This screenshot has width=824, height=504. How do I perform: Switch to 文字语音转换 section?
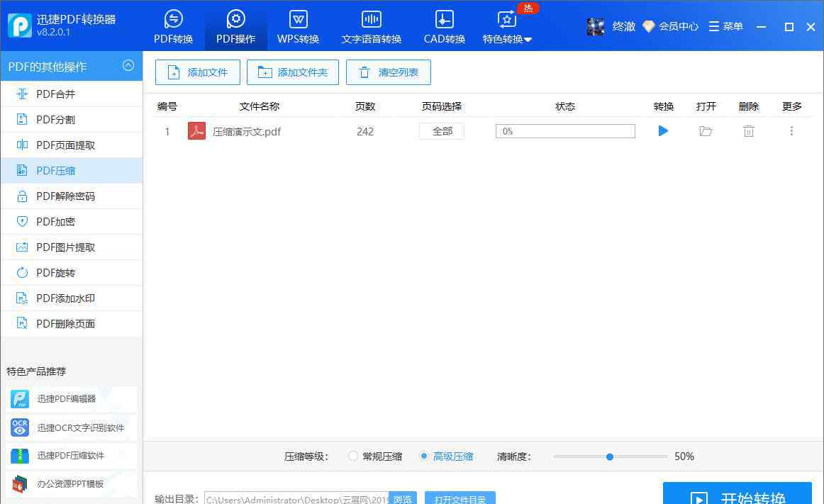(371, 27)
